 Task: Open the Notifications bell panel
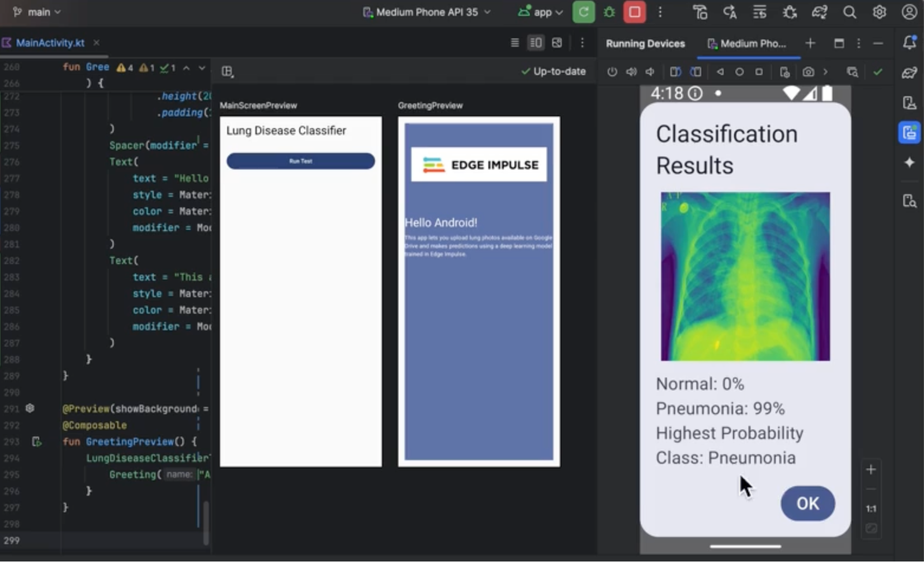pyautogui.click(x=909, y=43)
